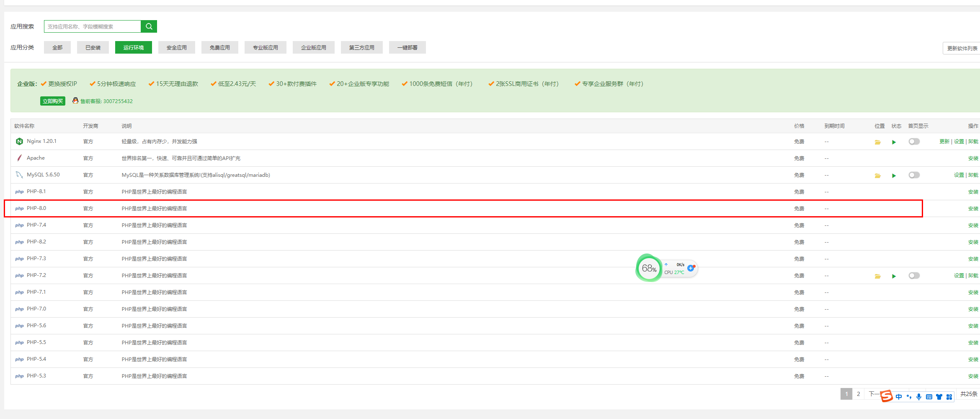980x419 pixels.
Task: Click 更新 link for Nginx 1.20.1
Action: pos(944,142)
